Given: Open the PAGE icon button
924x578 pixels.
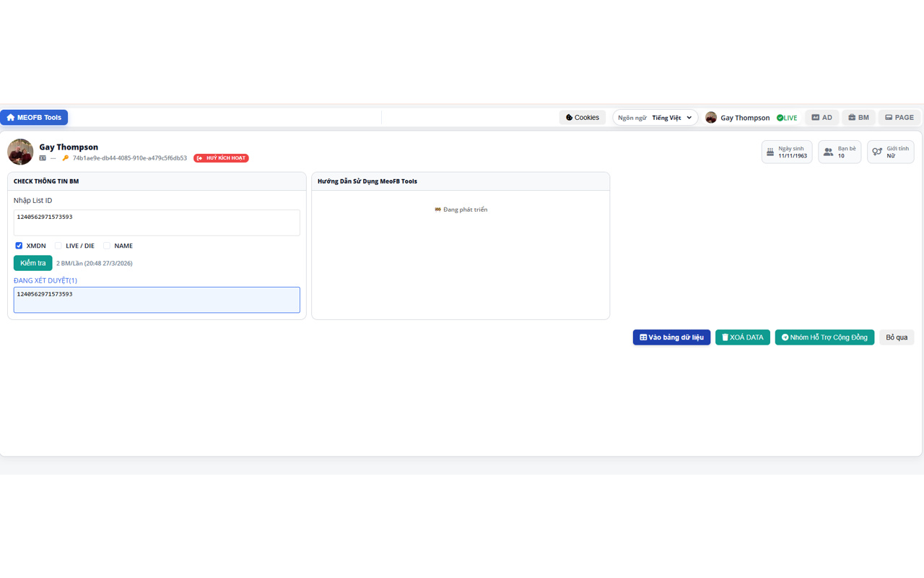Looking at the screenshot, I should click(889, 117).
